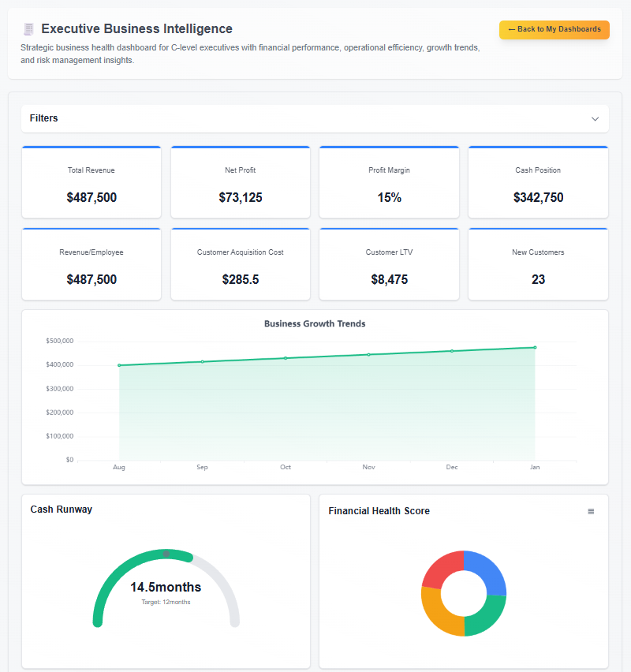Click the green segment of the donut chart

pyautogui.click(x=487, y=618)
